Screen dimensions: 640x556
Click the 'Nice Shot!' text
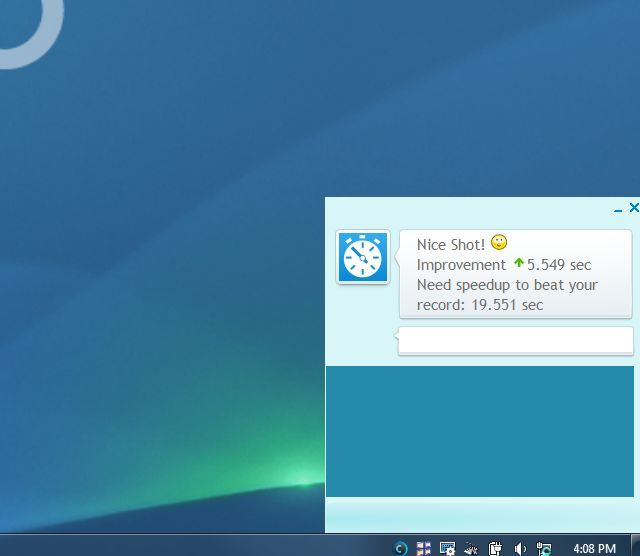tap(451, 245)
